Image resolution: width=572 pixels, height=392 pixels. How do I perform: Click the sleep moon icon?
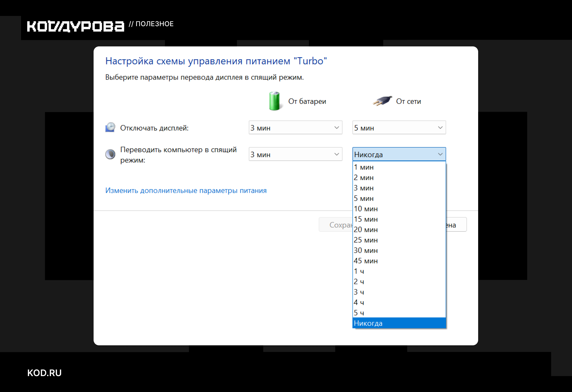110,154
